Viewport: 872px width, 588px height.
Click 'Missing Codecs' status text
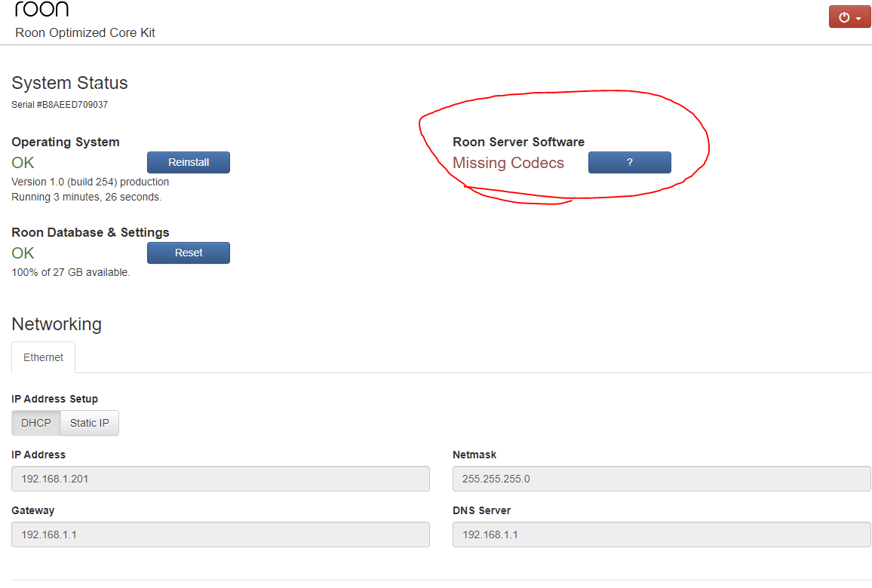[508, 163]
